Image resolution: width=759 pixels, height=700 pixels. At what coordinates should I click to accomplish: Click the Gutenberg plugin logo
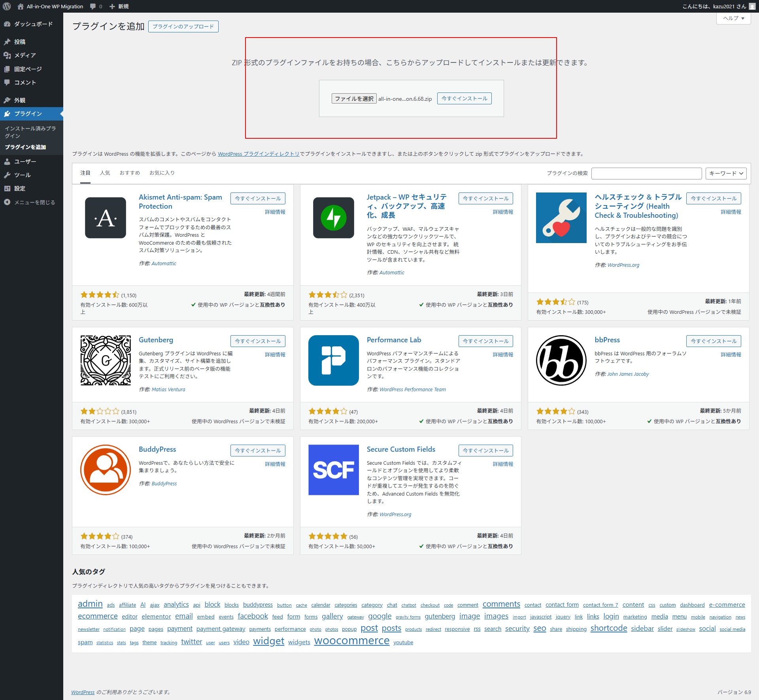pos(106,360)
